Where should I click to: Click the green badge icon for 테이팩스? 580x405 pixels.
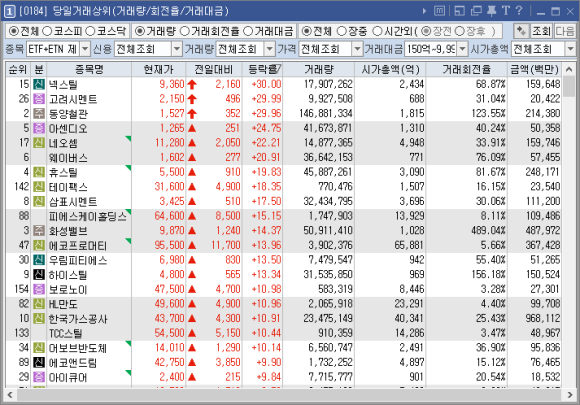click(x=39, y=187)
